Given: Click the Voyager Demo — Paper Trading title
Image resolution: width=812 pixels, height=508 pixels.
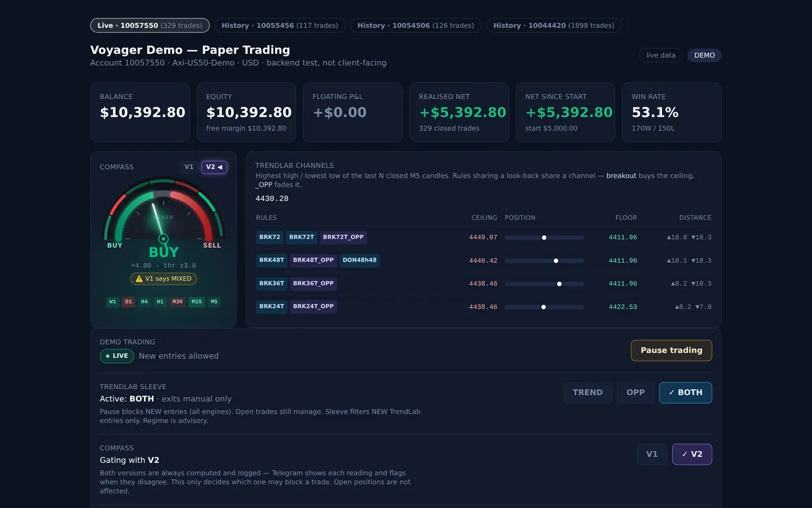Looking at the screenshot, I should (190, 50).
